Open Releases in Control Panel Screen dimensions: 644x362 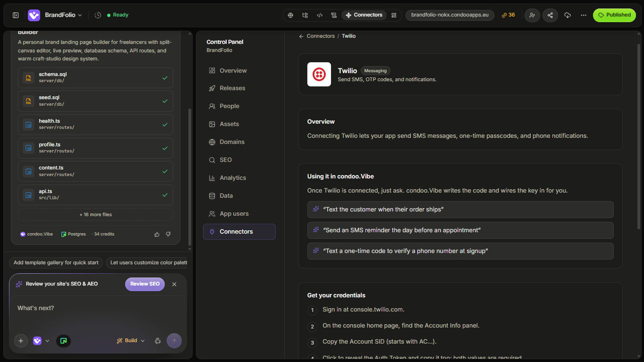coord(239,88)
